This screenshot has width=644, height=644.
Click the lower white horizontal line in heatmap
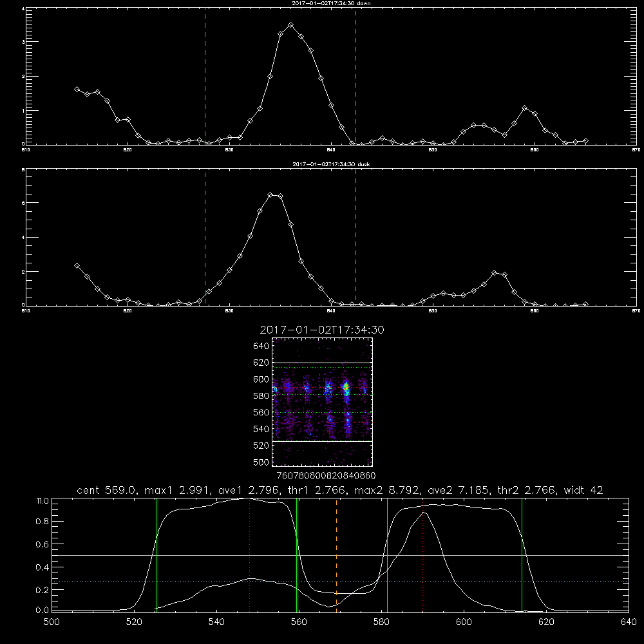click(323, 441)
